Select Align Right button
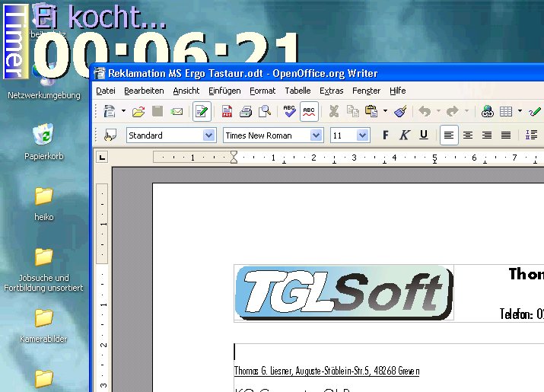The image size is (544, 392). pos(487,135)
